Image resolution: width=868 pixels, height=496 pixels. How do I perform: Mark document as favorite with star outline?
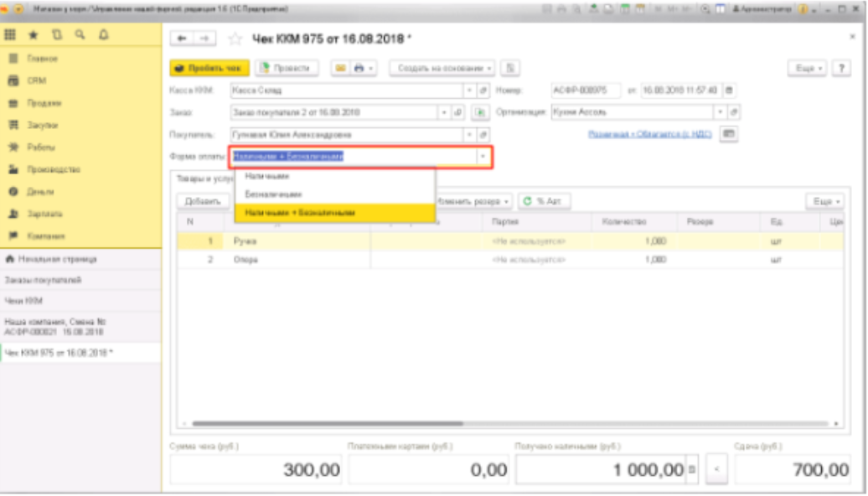(x=235, y=39)
